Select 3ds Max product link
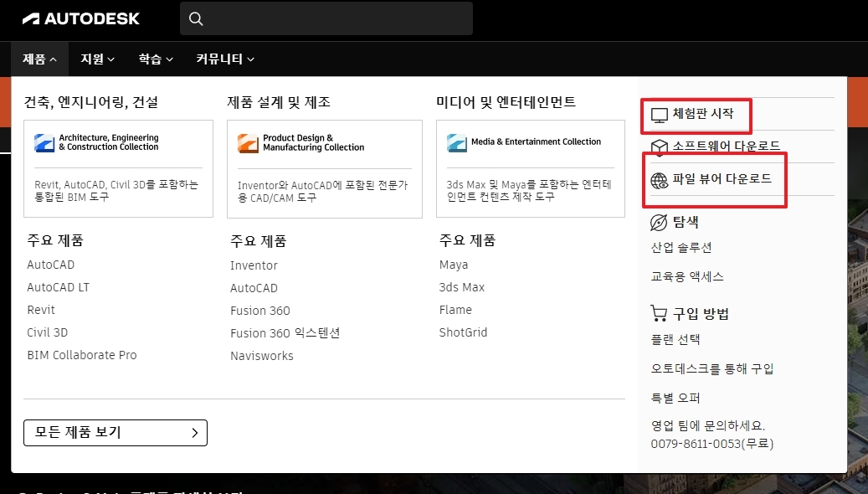868x494 pixels. pyautogui.click(x=462, y=287)
